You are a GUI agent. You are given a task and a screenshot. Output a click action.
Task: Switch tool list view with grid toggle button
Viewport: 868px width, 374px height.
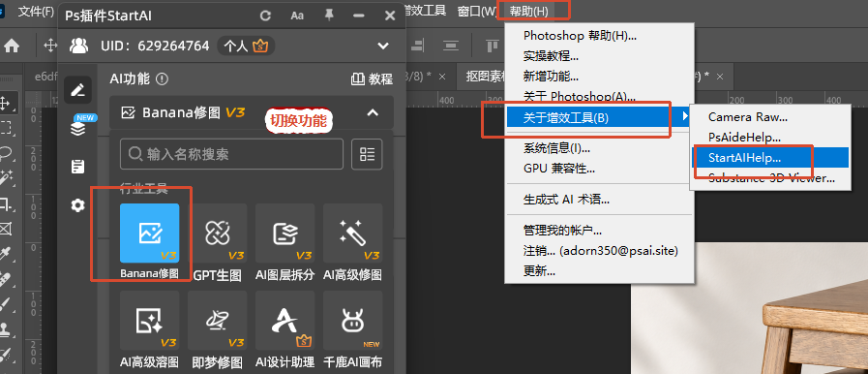click(367, 154)
